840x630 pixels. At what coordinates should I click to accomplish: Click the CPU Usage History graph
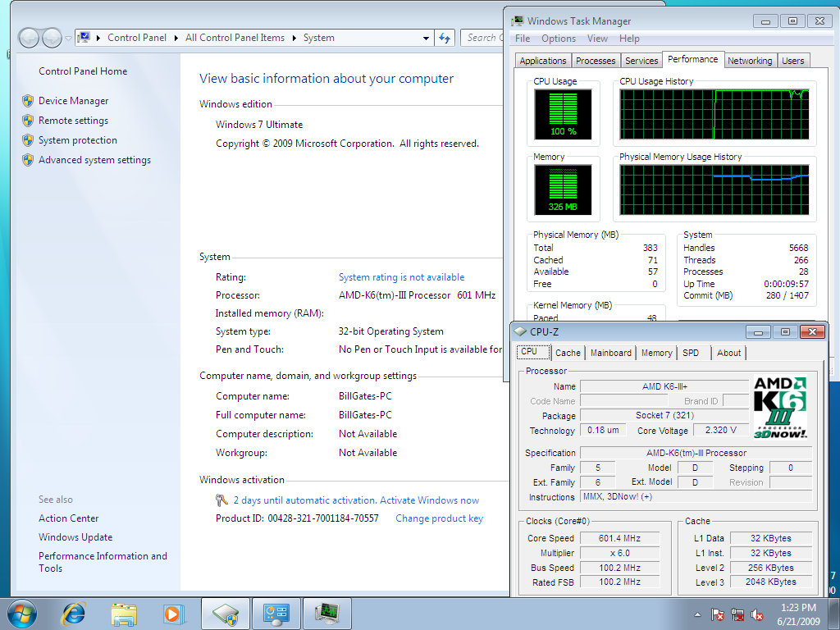coord(714,114)
